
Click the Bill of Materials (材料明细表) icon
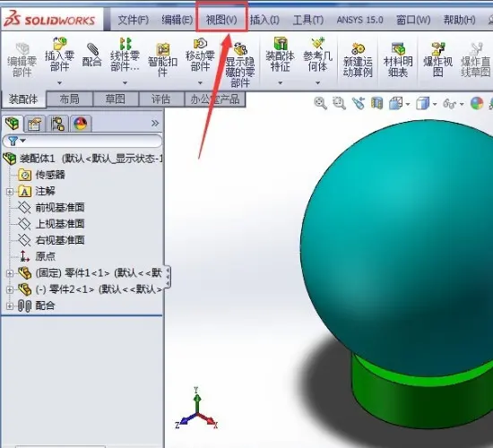click(x=398, y=60)
